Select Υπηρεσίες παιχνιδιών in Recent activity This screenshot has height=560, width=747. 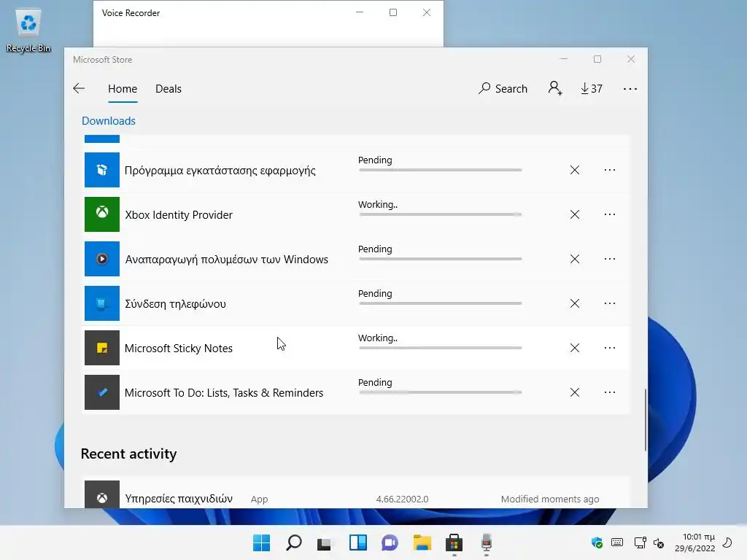point(356,494)
